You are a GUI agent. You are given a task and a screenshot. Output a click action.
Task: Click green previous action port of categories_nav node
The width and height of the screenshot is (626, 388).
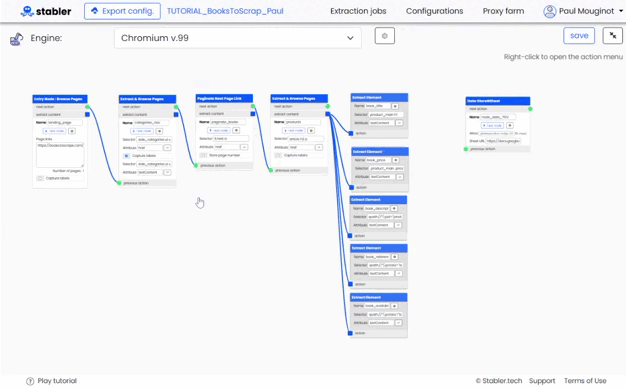point(119,183)
